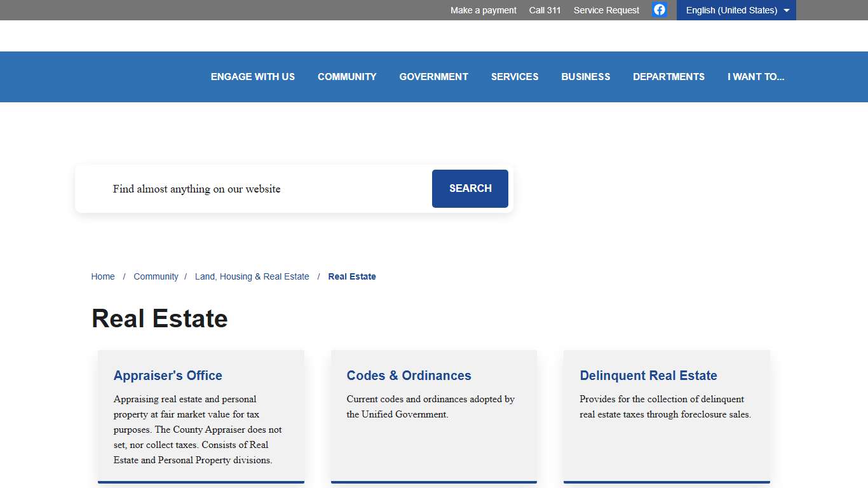
Task: Open the Departments navigation menu
Action: click(x=668, y=77)
